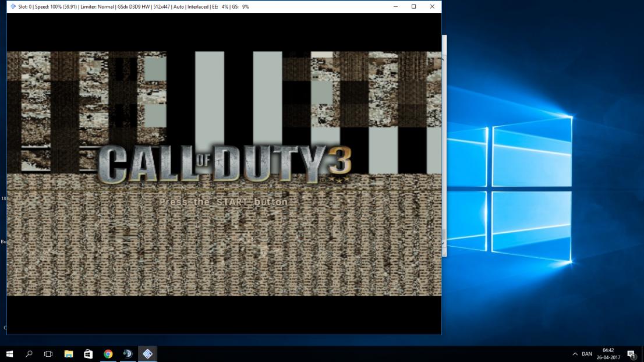
Task: Click the PCSX2 icon in the title bar
Action: pyautogui.click(x=13, y=6)
